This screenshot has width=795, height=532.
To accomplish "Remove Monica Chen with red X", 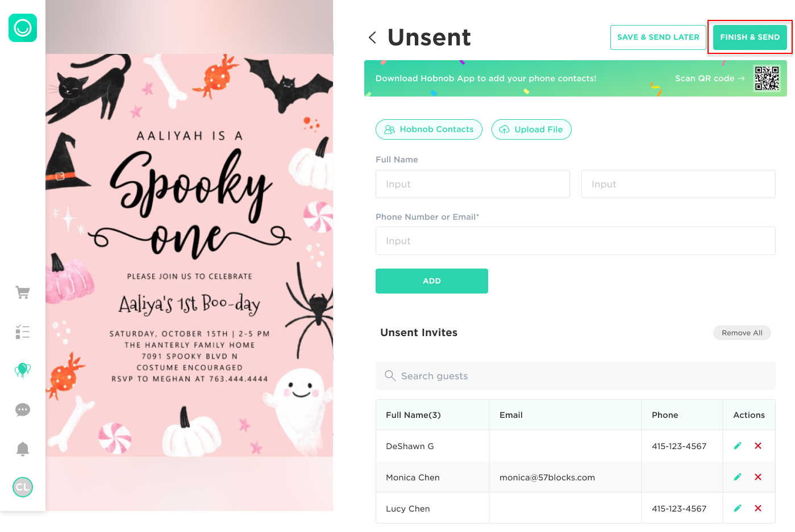I will tap(758, 477).
